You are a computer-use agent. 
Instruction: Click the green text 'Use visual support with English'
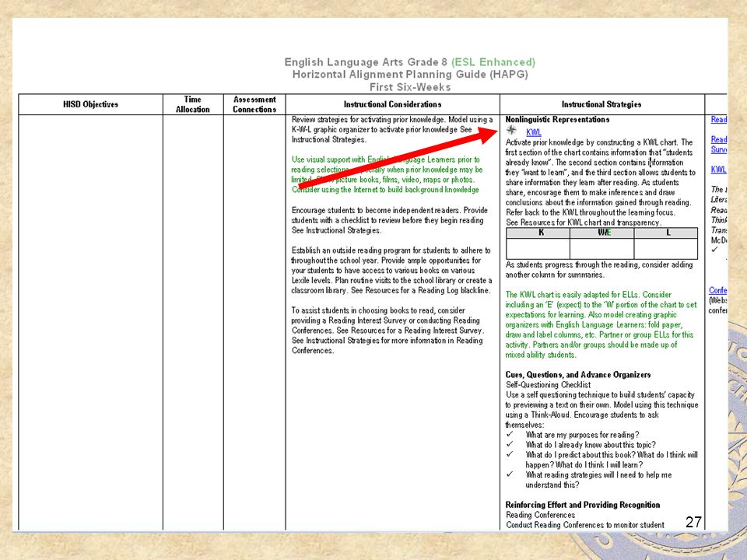pyautogui.click(x=387, y=174)
